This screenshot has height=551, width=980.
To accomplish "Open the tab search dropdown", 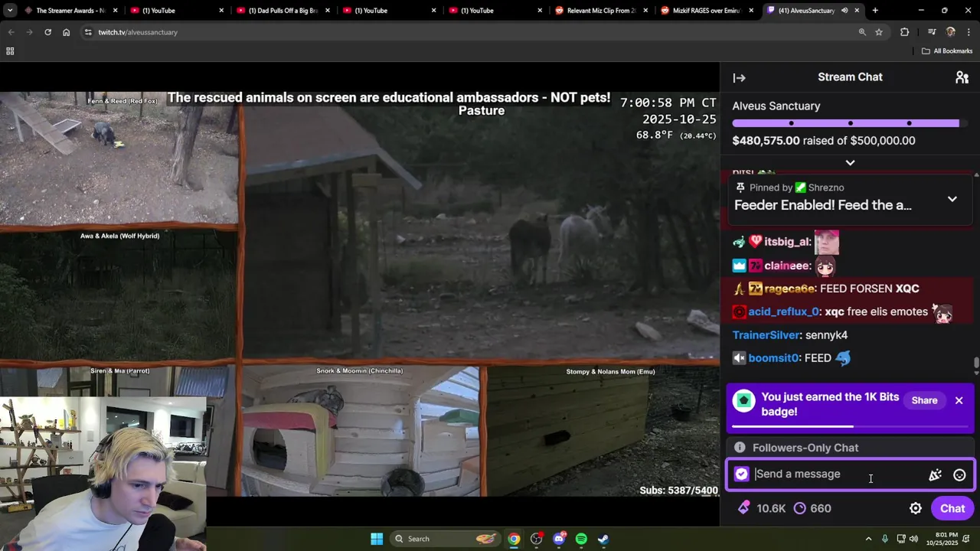I will (10, 11).
